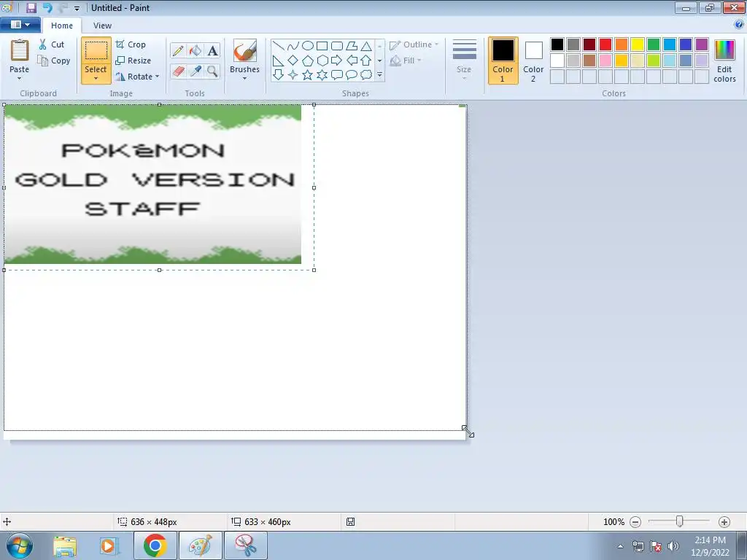Click the Cut button
This screenshot has height=560, width=747.
coord(52,44)
